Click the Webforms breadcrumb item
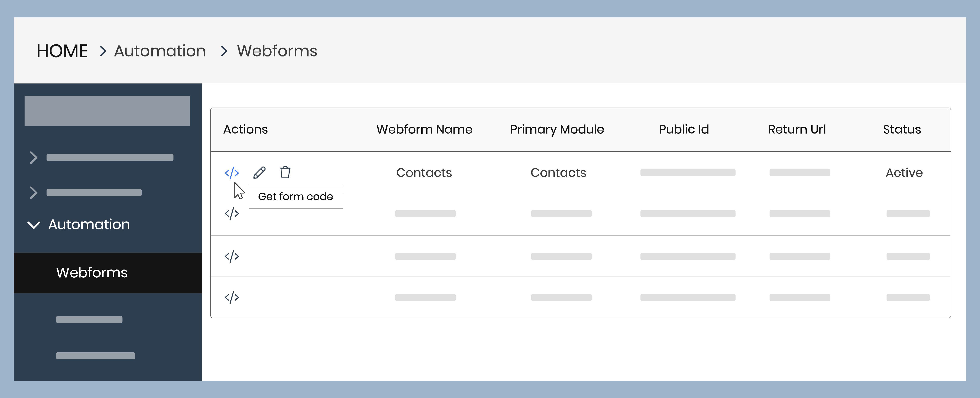This screenshot has width=980, height=398. pyautogui.click(x=277, y=51)
